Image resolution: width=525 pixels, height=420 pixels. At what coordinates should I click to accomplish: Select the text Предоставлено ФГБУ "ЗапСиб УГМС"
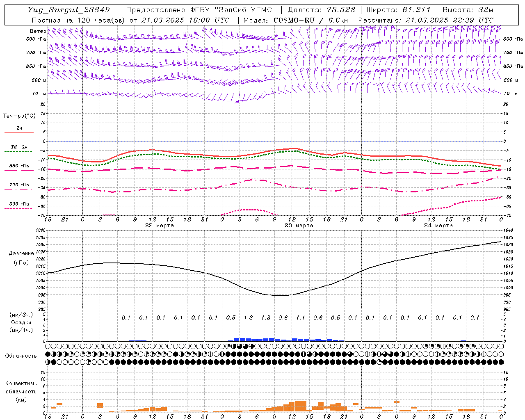point(201,10)
